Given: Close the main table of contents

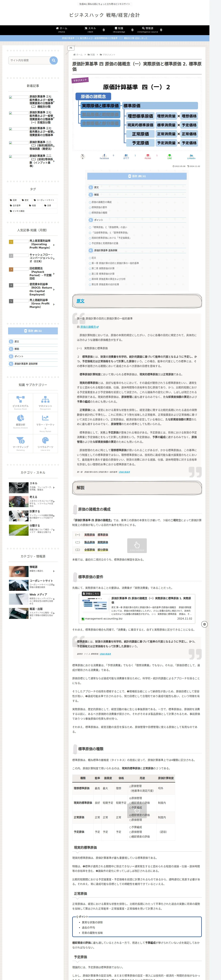Looking at the screenshot, I should click(x=137, y=176).
